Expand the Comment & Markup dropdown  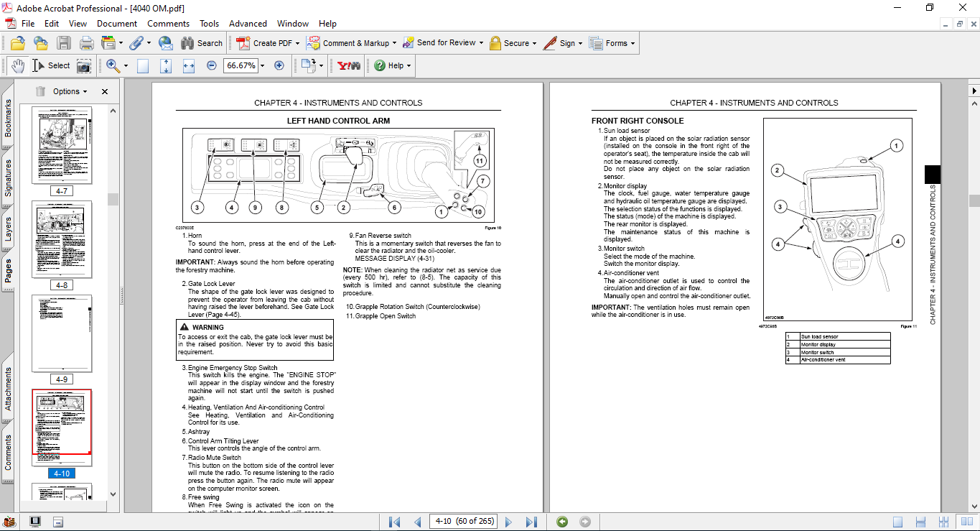pos(395,43)
